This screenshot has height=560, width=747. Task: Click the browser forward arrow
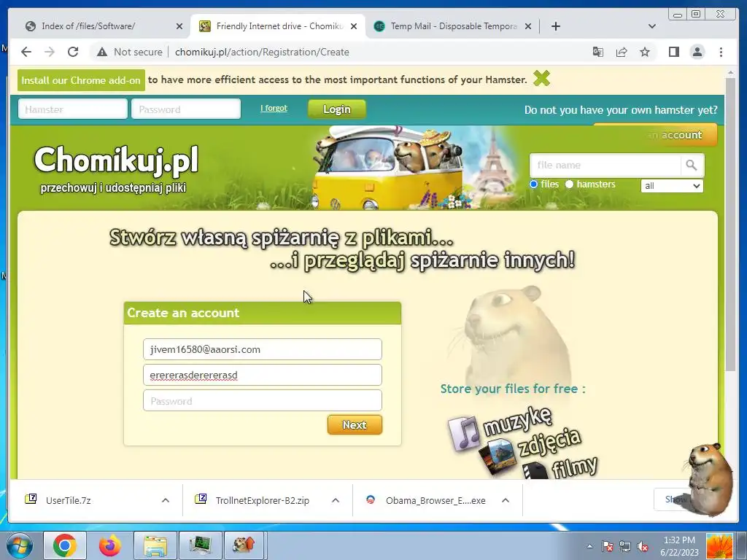point(50,52)
